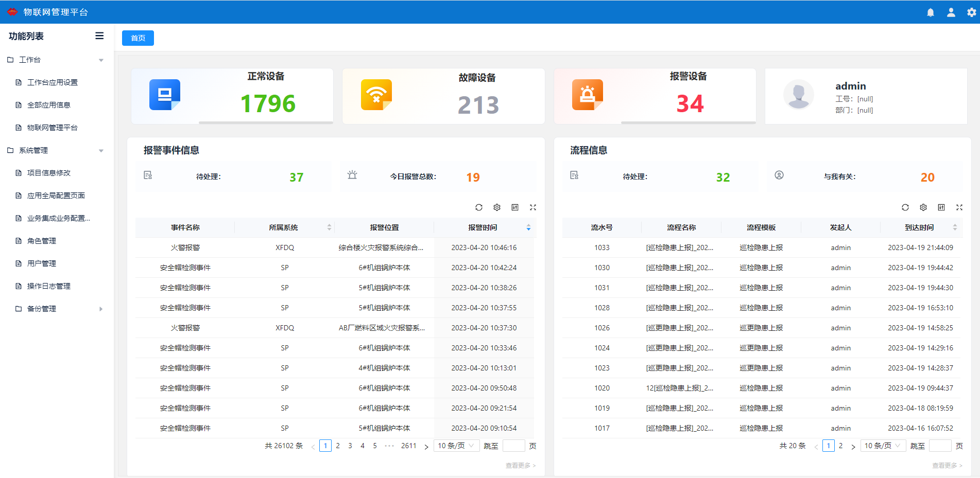Screen dimensions: 980x478
Task: Refresh the alarm event table
Action: [x=479, y=207]
